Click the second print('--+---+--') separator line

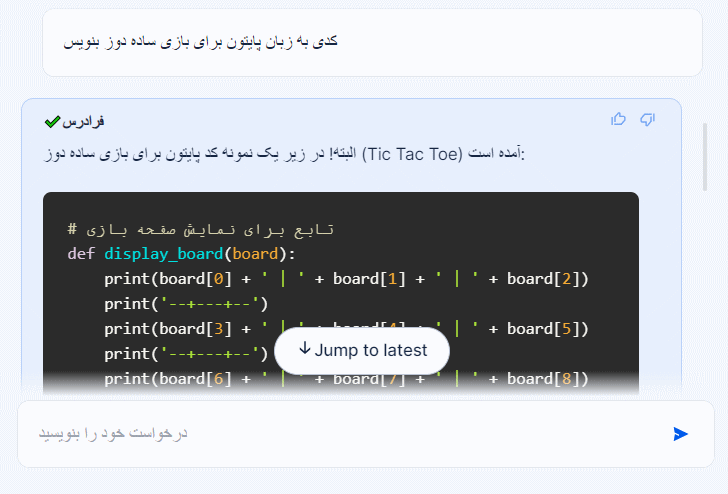tap(186, 353)
